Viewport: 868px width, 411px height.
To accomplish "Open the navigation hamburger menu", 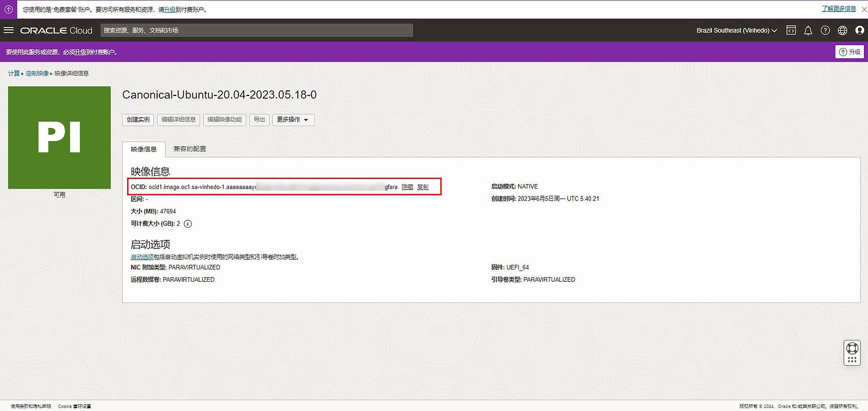I will (8, 30).
